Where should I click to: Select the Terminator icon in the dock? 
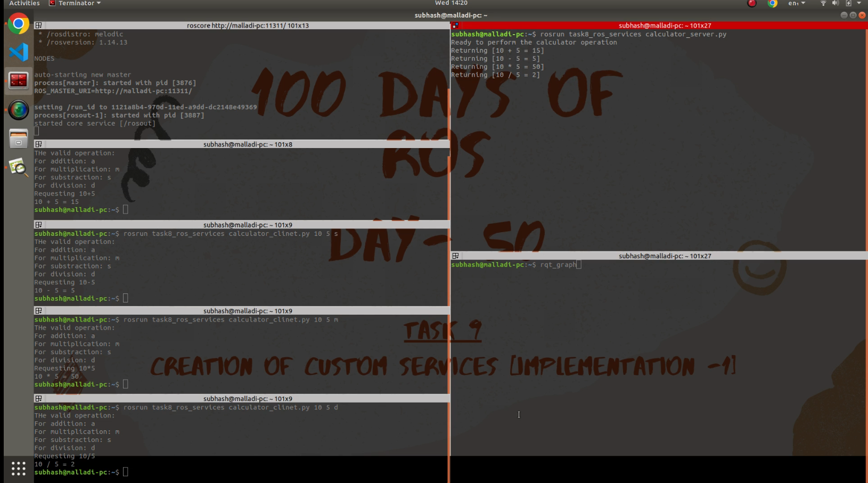click(x=19, y=80)
